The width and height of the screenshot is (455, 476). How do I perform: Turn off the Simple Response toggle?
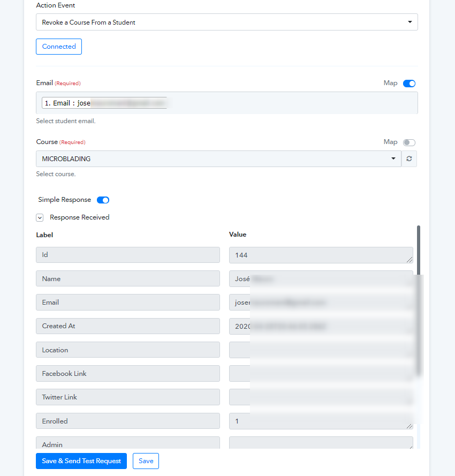coord(103,200)
